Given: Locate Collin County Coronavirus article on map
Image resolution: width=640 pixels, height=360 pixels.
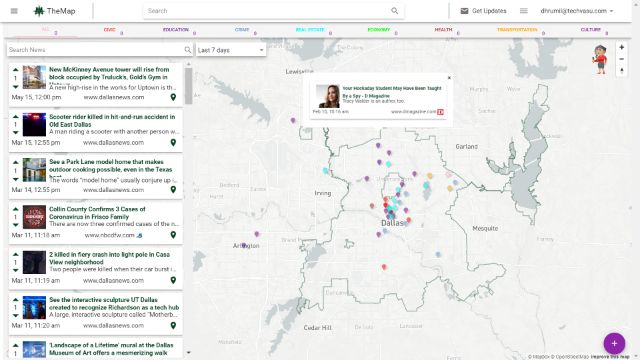Looking at the screenshot, I should click(173, 235).
